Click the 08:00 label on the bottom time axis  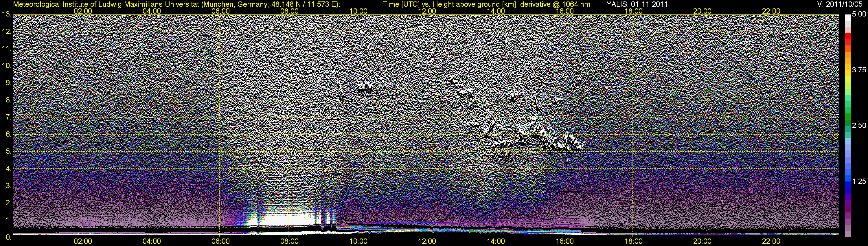[x=289, y=241]
